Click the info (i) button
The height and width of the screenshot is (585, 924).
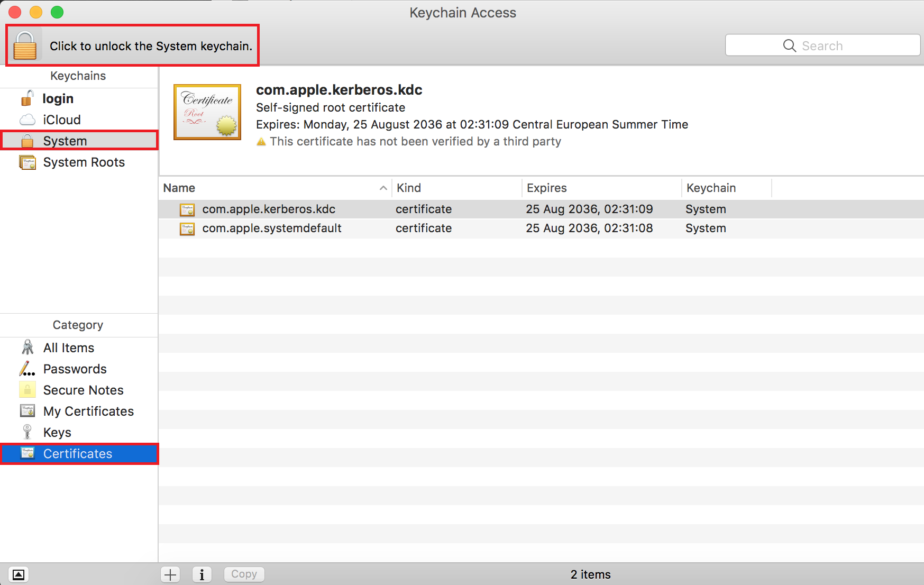pos(202,574)
